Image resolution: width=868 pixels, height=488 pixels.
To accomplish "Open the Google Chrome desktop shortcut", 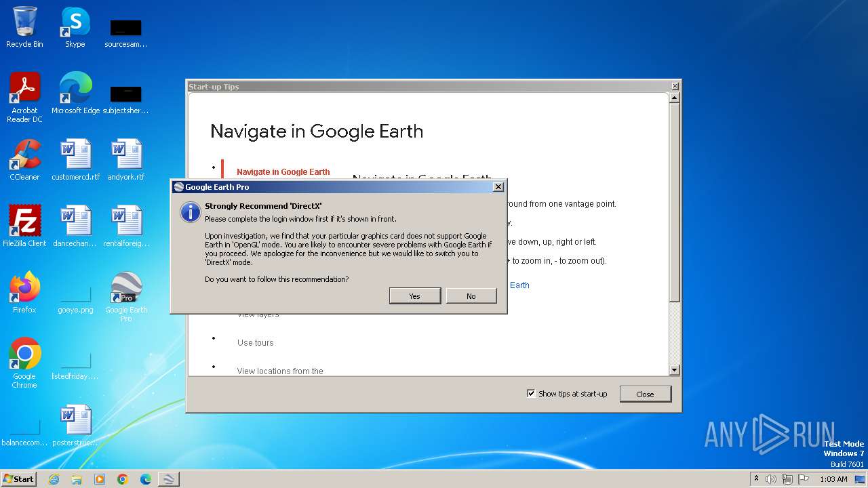I will click(x=24, y=363).
